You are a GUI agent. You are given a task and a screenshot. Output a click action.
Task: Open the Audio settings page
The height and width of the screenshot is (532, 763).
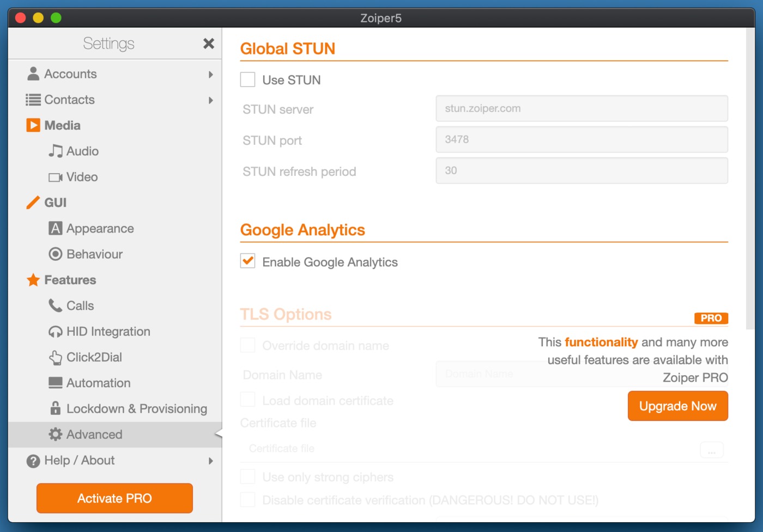pos(115,151)
